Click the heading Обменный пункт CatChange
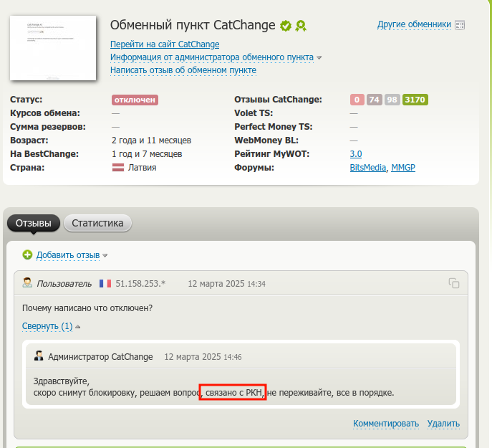 (193, 25)
